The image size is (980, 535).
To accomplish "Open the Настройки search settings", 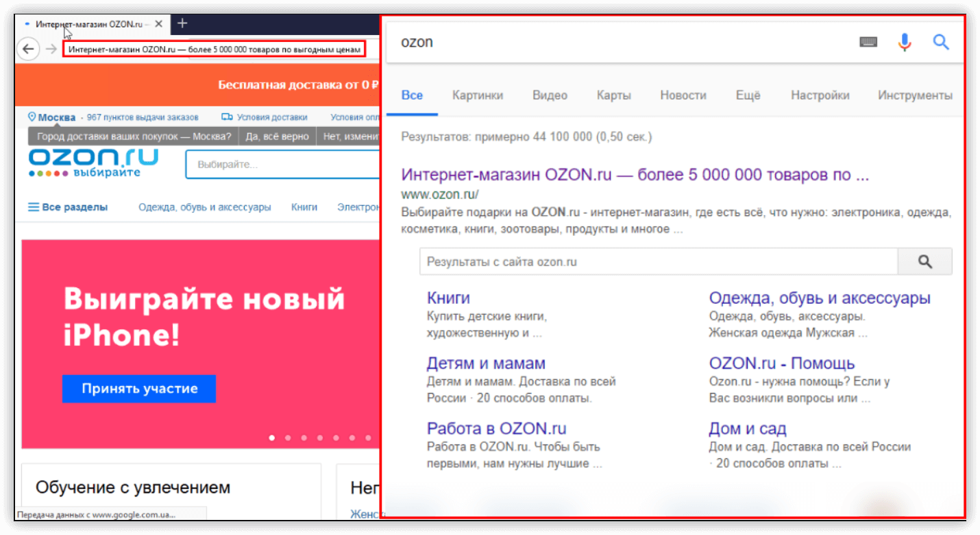I will tap(820, 95).
